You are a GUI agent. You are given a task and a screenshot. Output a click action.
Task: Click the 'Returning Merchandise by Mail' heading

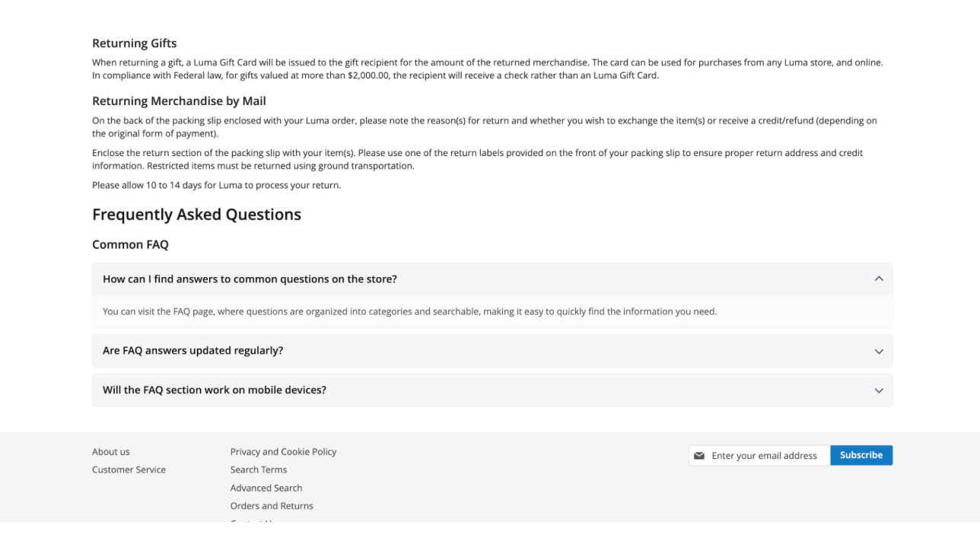179,101
